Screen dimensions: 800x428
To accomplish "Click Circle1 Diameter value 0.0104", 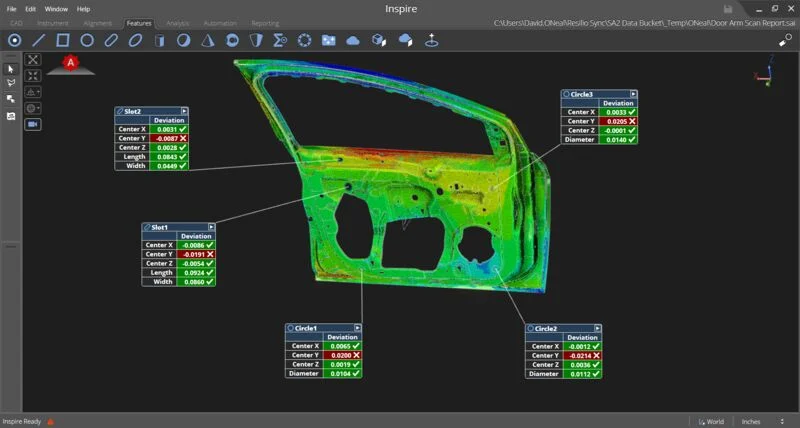I will click(342, 373).
